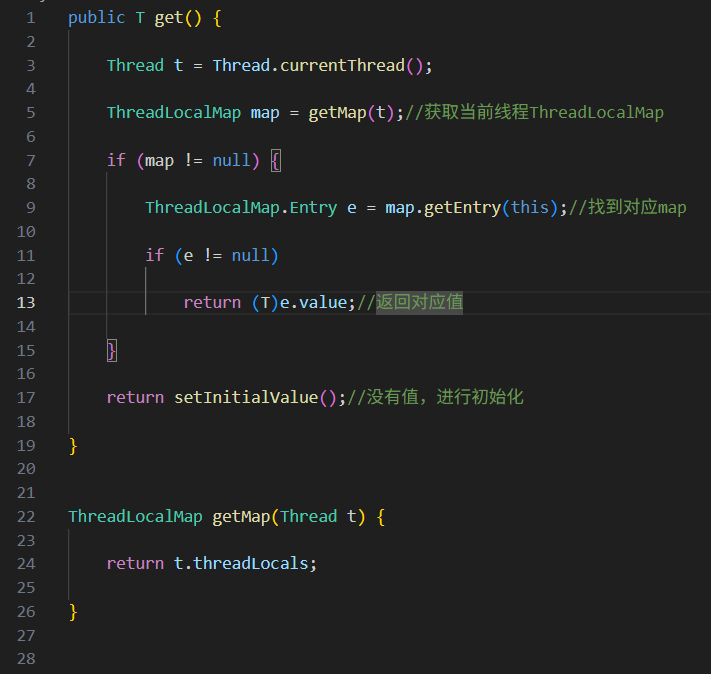The height and width of the screenshot is (674, 711).
Task: Click the closing brace on line 15
Action: [112, 350]
